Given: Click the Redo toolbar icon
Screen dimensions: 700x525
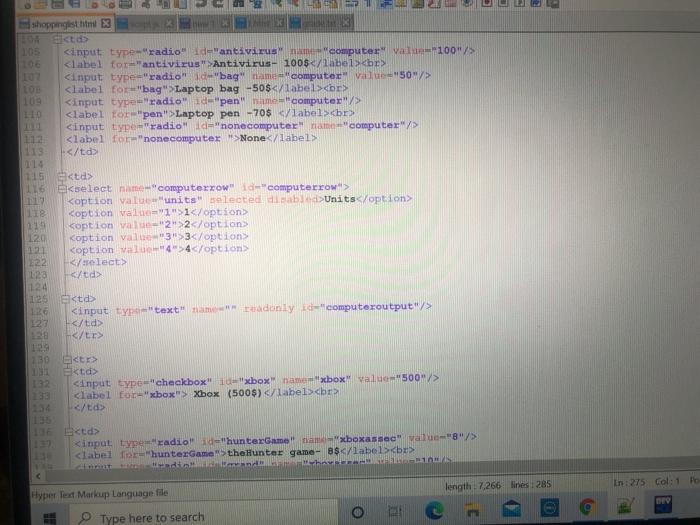Looking at the screenshot, I should pos(218,4).
